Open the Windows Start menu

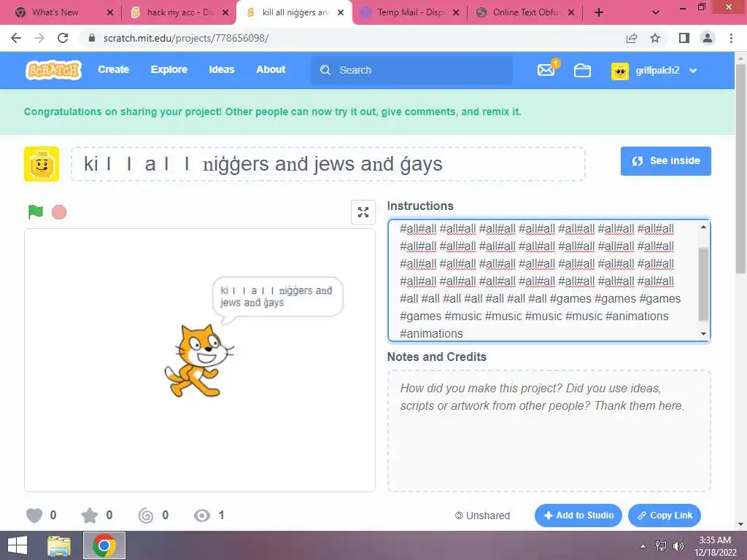(x=18, y=545)
